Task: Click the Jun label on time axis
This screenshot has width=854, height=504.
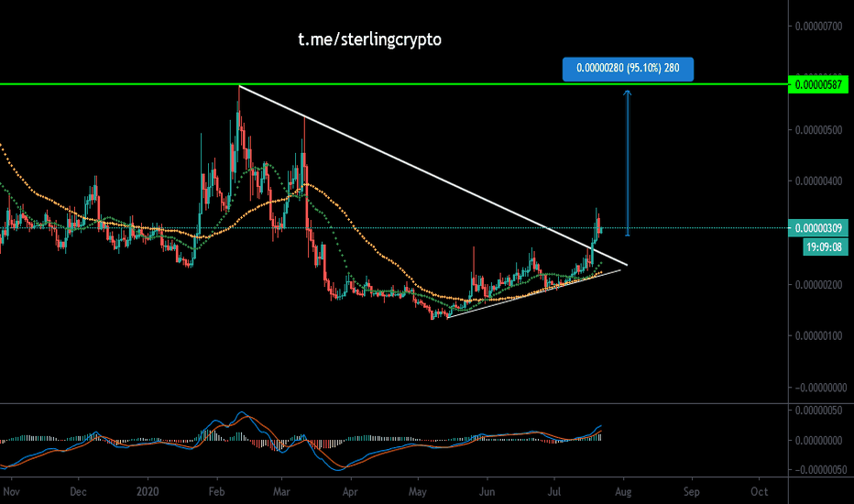Action: point(487,491)
